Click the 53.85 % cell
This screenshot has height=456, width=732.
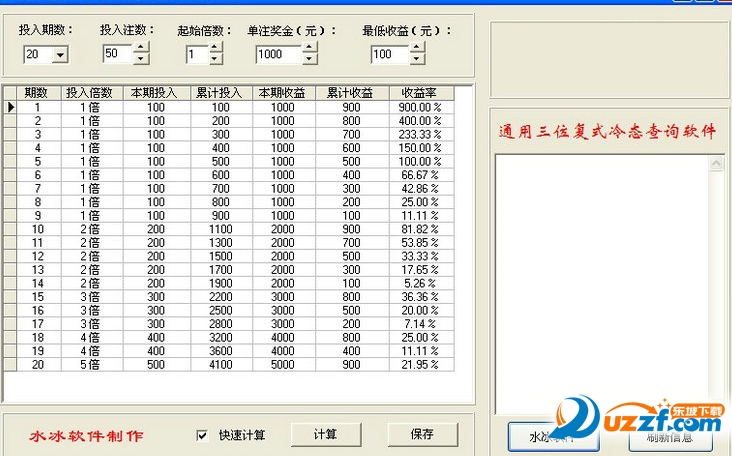point(421,243)
